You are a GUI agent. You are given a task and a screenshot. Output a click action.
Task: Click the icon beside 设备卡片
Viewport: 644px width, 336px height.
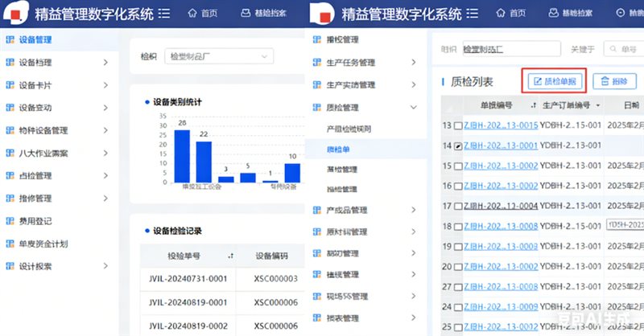[x=10, y=85]
